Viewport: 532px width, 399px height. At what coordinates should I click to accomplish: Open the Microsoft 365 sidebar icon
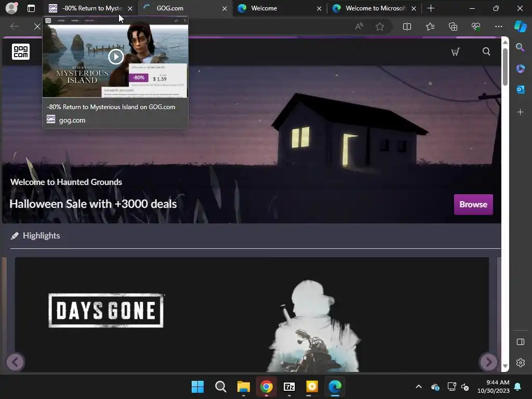click(520, 69)
